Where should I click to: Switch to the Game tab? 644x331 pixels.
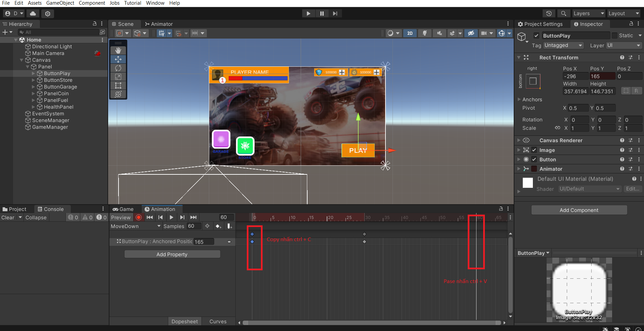point(123,209)
